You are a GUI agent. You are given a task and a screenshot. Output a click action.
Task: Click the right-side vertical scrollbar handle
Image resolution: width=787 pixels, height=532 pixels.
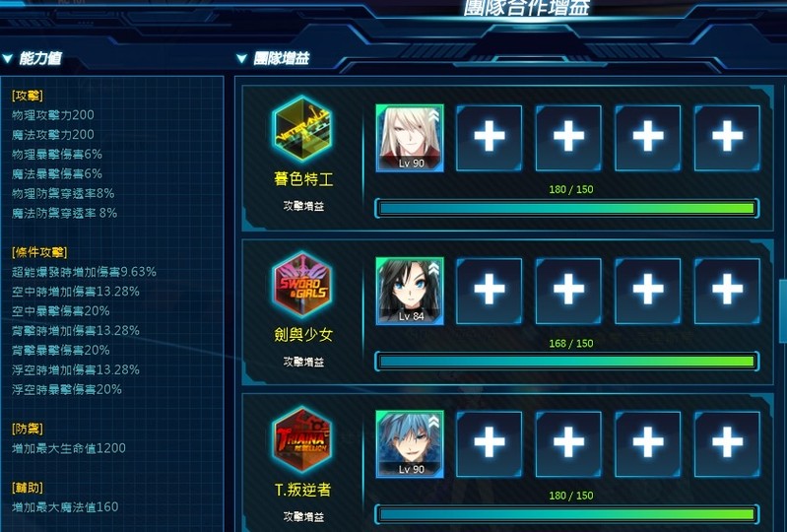[x=782, y=311]
